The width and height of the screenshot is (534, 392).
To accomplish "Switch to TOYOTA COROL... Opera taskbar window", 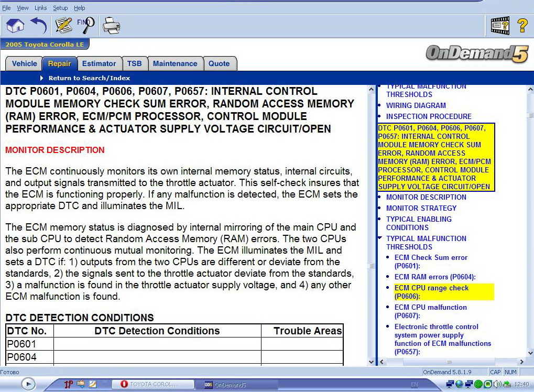I will (153, 384).
